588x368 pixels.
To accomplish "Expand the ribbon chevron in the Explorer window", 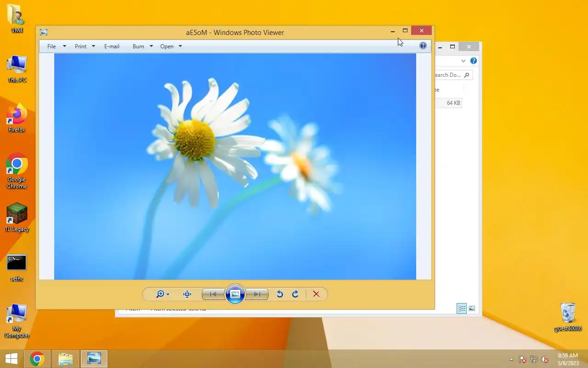I will pos(464,61).
